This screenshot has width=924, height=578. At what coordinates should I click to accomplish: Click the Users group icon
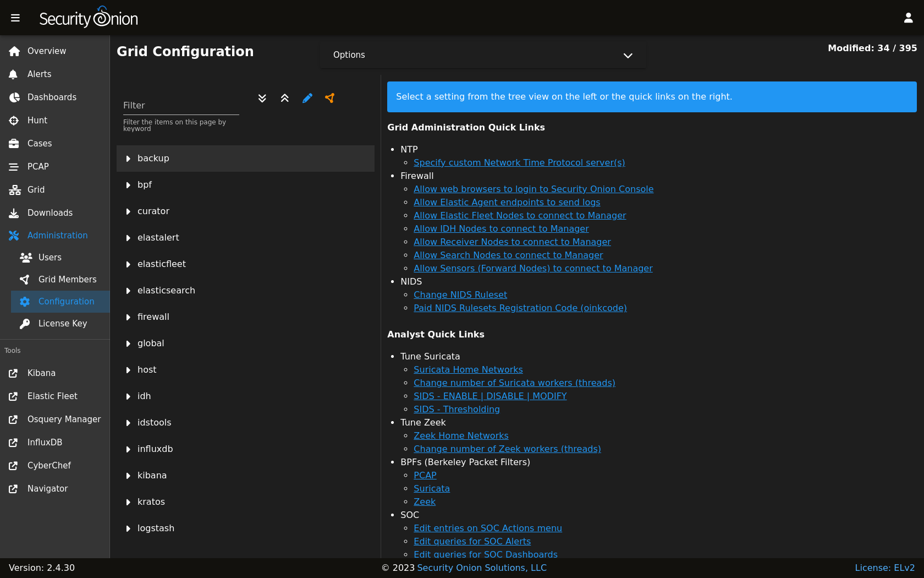(26, 258)
